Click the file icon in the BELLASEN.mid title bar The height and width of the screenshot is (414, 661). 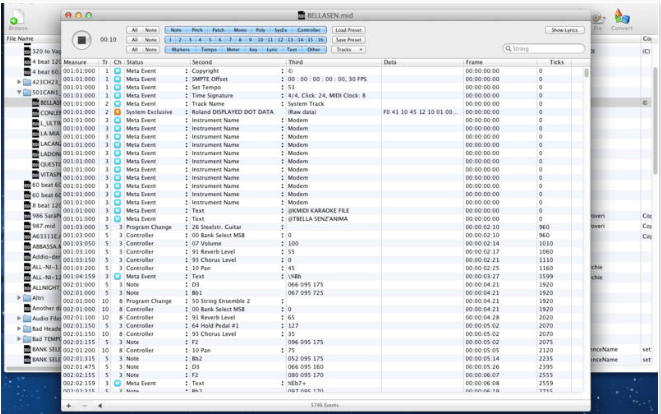[301, 15]
